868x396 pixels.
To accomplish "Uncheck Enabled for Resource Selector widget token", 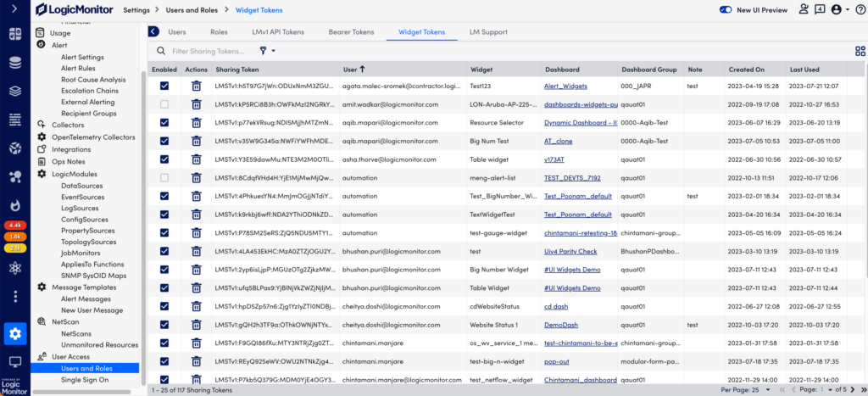I will tap(164, 122).
